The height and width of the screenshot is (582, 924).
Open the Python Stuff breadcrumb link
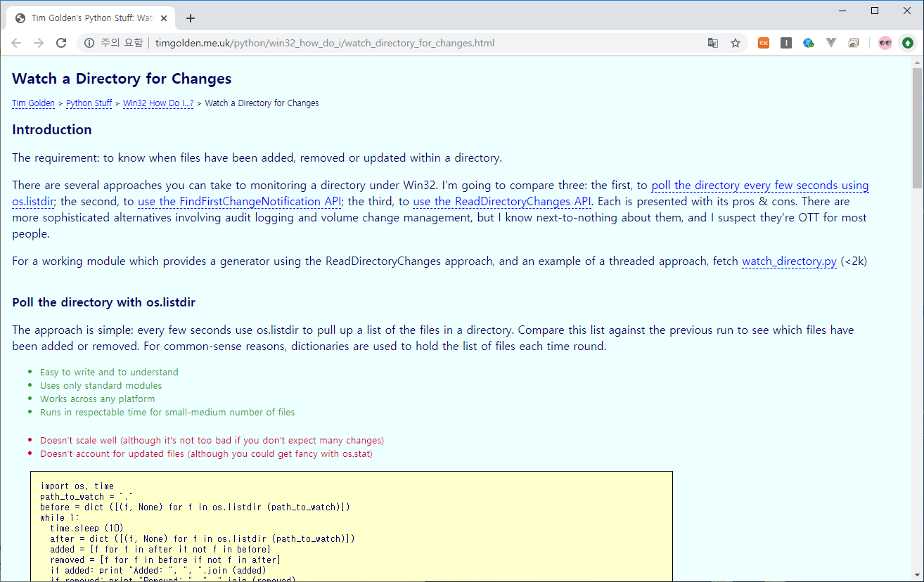[89, 103]
